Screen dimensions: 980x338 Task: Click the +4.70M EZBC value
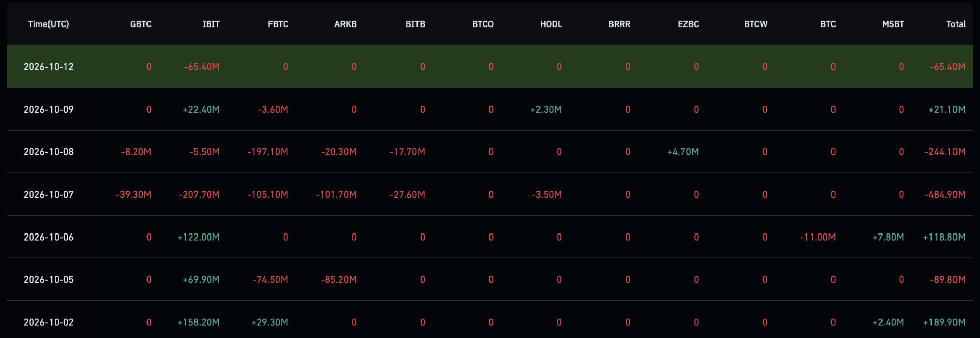pyautogui.click(x=683, y=152)
